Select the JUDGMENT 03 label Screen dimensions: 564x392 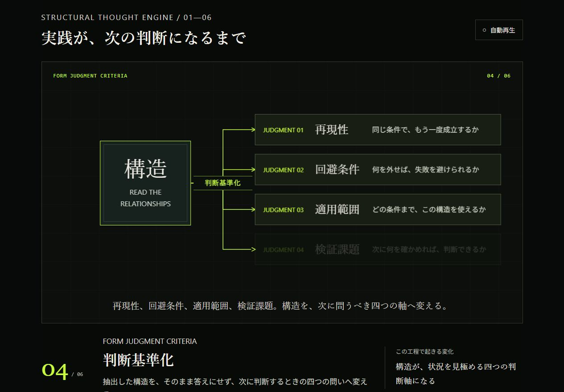click(x=283, y=210)
